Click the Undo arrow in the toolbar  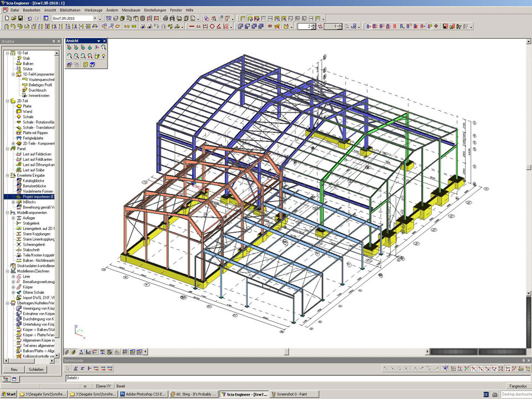click(x=30, y=18)
